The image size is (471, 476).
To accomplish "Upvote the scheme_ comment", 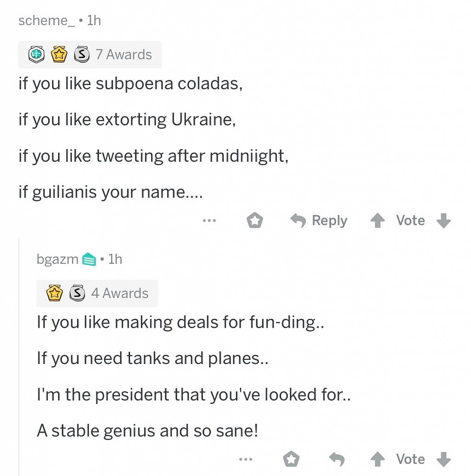I will pos(377,220).
